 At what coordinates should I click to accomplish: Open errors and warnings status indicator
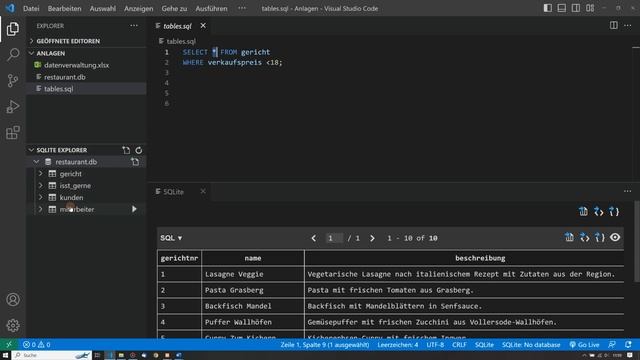click(x=36, y=344)
